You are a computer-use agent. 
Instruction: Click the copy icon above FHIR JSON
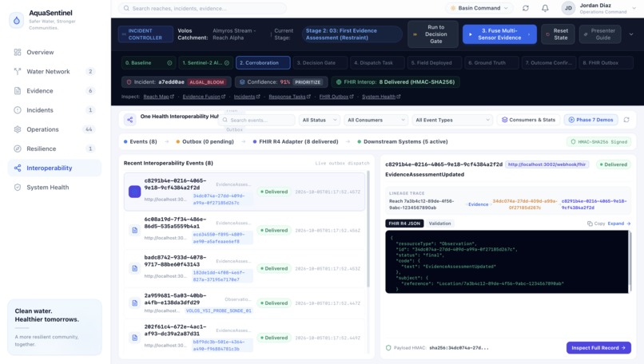[x=590, y=224]
